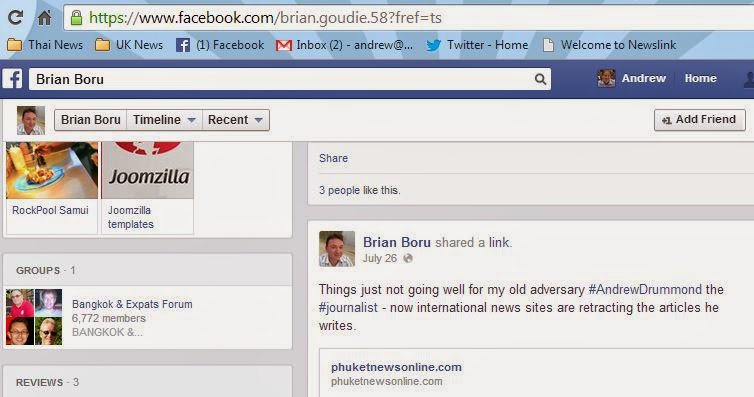Click the green padlock security icon
754x397 pixels.
pos(76,18)
